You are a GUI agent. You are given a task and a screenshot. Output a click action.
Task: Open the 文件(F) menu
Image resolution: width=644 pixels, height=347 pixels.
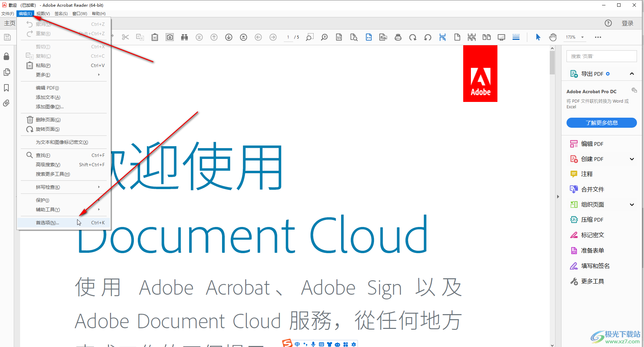8,14
